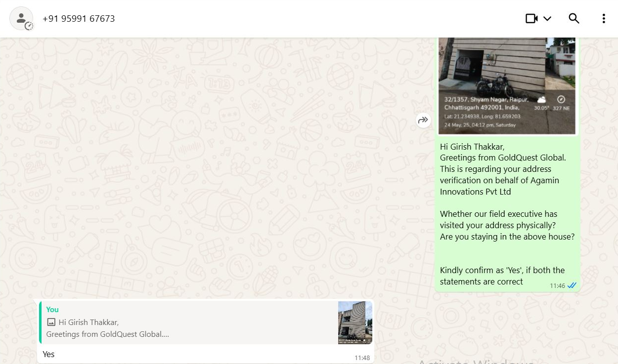This screenshot has width=618, height=364.
Task: Start a video call with camera icon
Action: click(531, 18)
